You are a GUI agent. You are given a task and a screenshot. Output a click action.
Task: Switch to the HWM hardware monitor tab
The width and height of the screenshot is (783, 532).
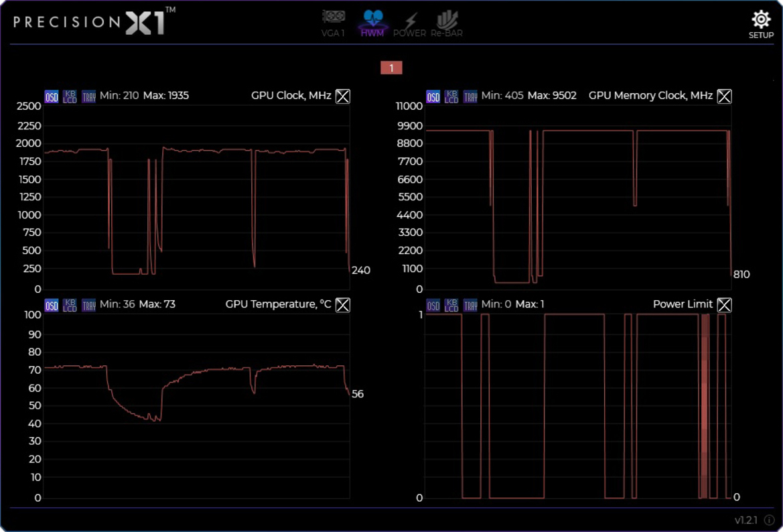point(372,23)
